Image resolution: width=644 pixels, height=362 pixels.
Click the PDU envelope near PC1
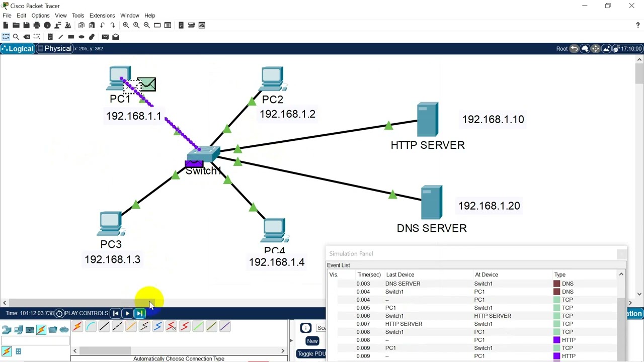146,84
